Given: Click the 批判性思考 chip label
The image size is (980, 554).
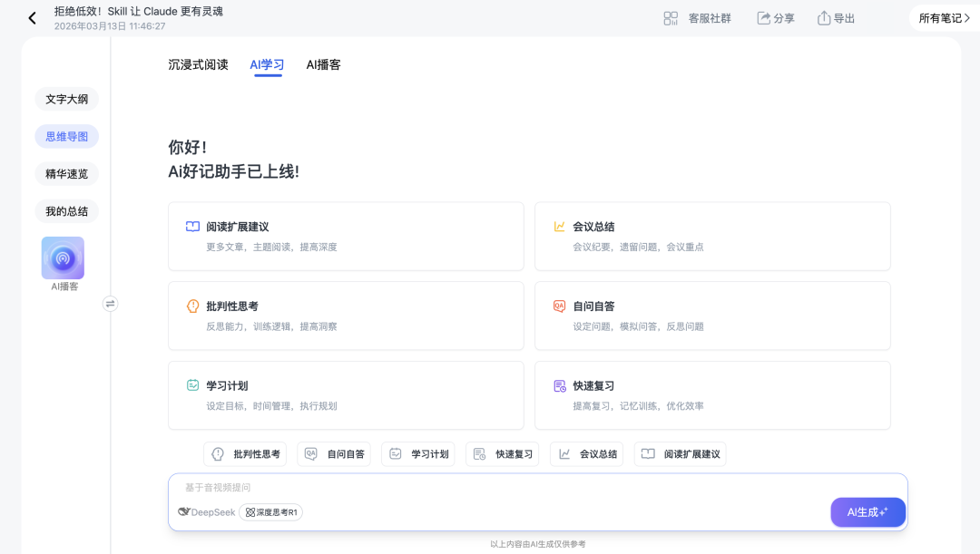Looking at the screenshot, I should coord(257,454).
